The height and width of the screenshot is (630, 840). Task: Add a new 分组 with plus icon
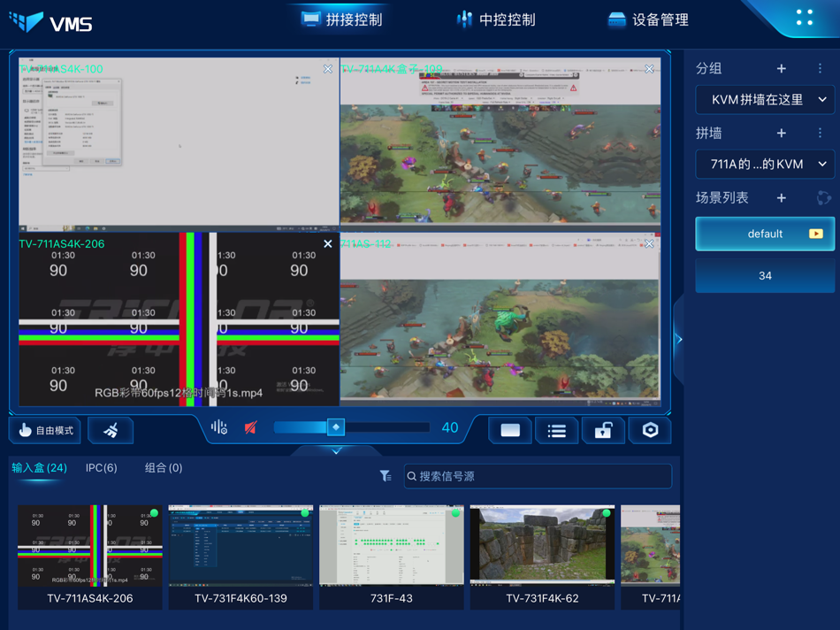point(781,69)
